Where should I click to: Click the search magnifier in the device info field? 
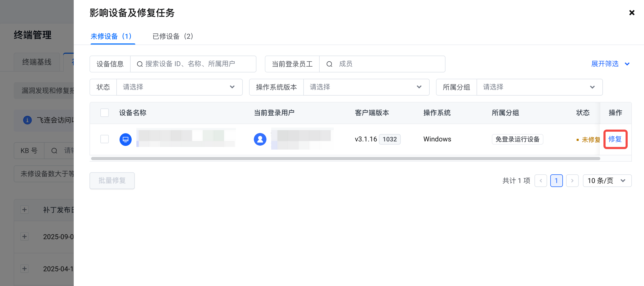coord(140,64)
